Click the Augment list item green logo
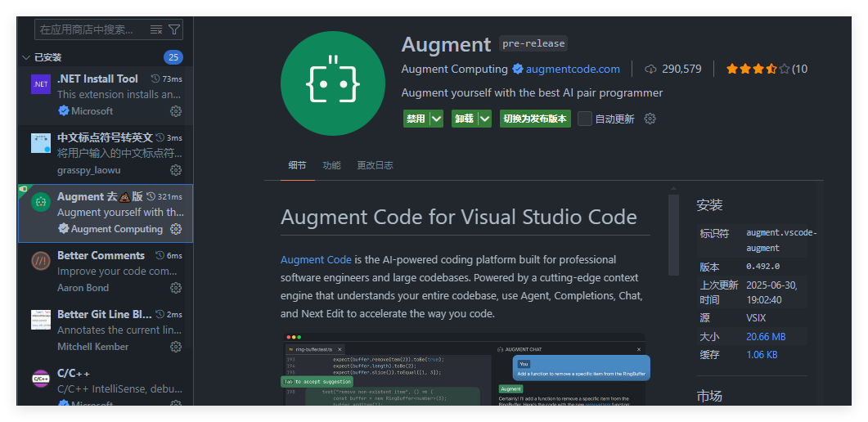This screenshot has width=868, height=422. pos(41,203)
